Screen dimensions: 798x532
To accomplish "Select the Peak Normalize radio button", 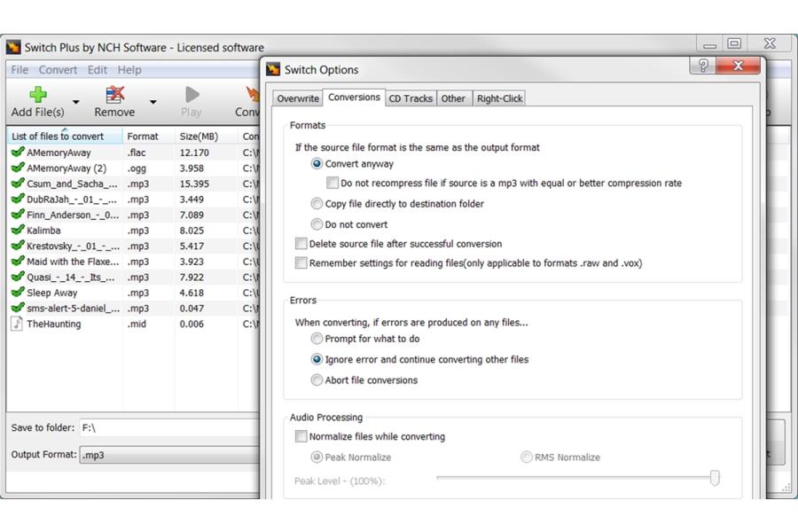I will (x=317, y=458).
